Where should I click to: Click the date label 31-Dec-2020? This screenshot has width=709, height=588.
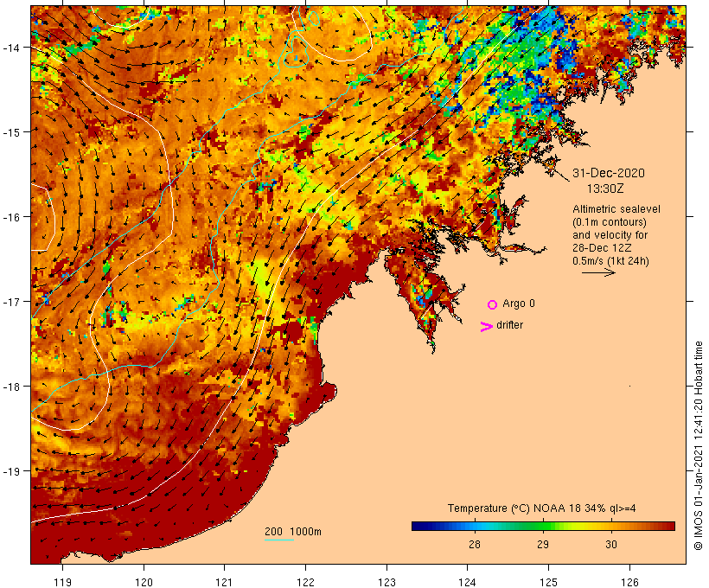click(x=609, y=173)
